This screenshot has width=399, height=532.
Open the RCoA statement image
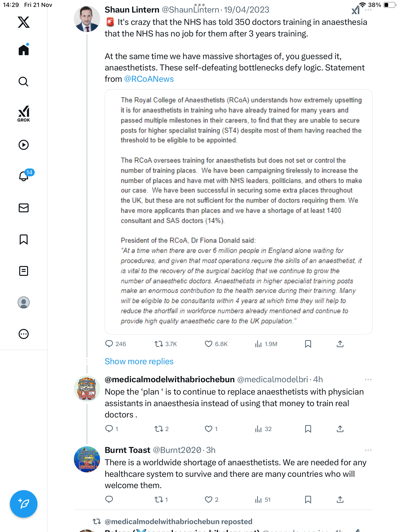click(x=238, y=212)
